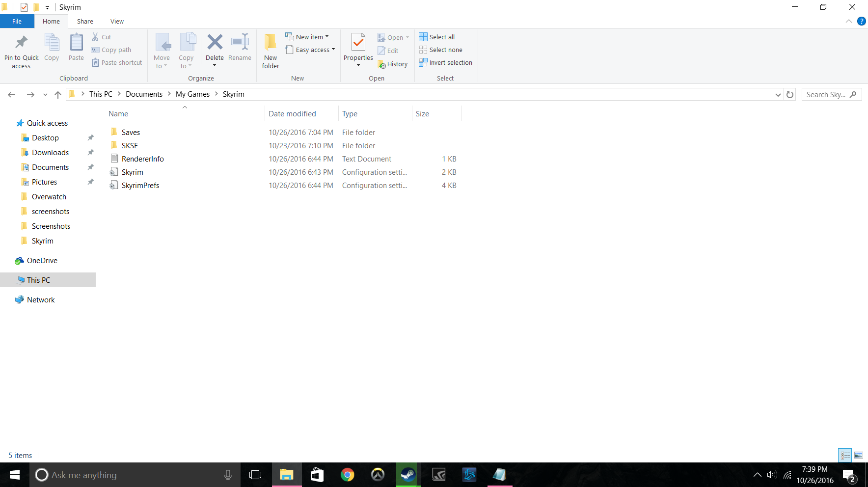
Task: Open Quick access in navigation pane
Action: tap(48, 123)
